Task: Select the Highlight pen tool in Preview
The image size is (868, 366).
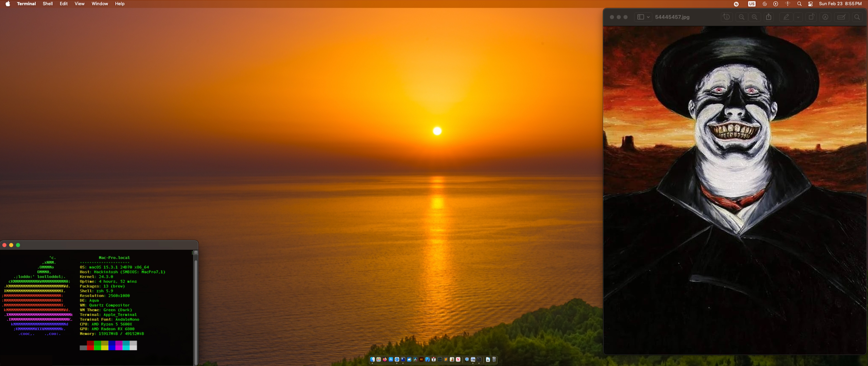Action: point(786,17)
